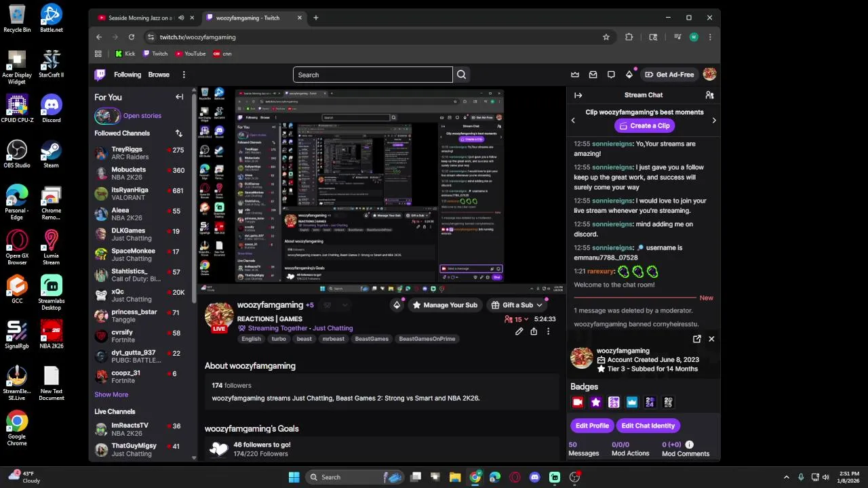Close the woozyfamgaming user card
Screen dimensions: 868x488
point(711,339)
